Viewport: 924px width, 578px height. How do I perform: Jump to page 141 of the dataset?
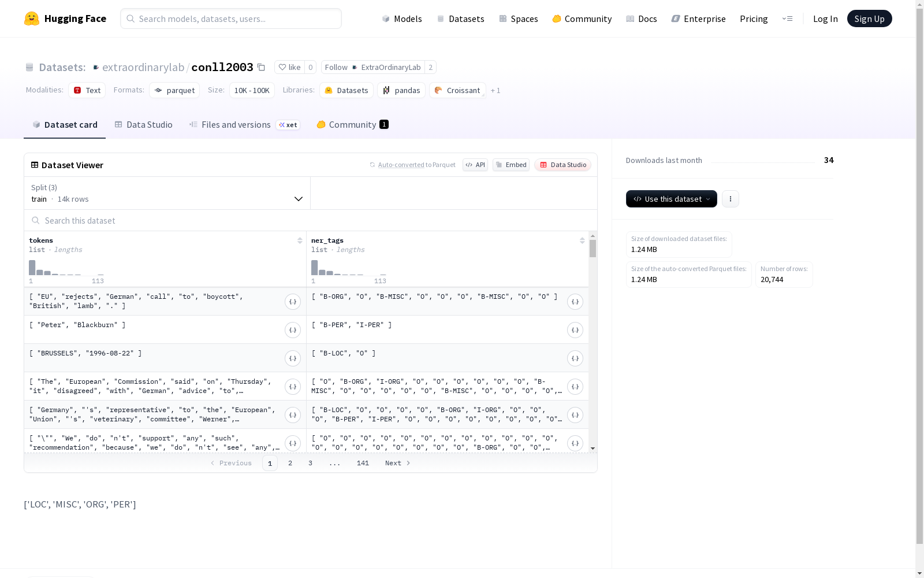pos(363,463)
